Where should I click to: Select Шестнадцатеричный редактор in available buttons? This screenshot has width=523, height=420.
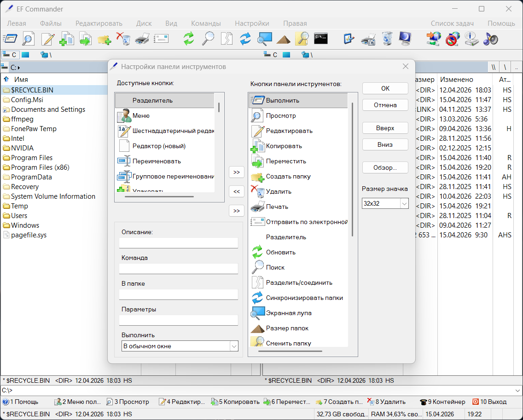click(173, 131)
